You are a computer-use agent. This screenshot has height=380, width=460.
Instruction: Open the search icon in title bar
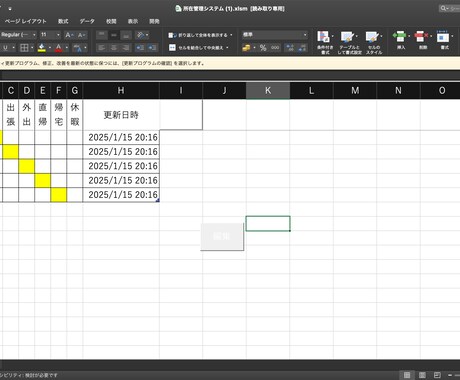point(443,8)
